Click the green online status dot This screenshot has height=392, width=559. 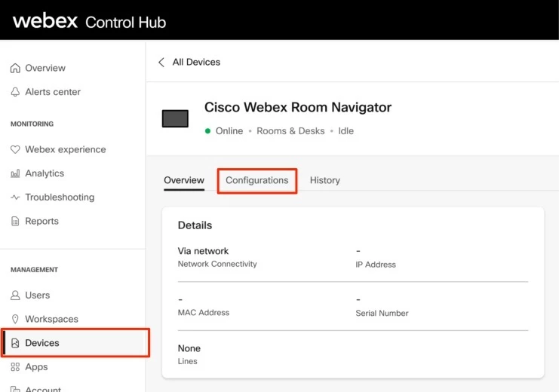click(x=207, y=130)
